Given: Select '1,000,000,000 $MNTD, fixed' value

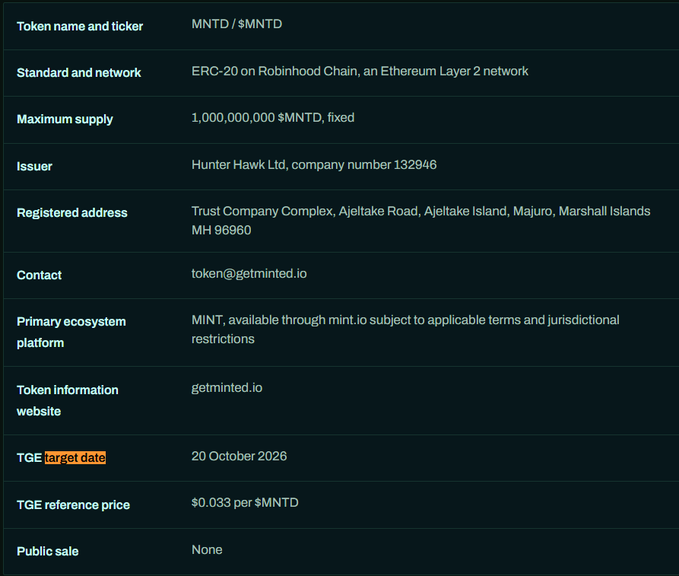Looking at the screenshot, I should coord(273,118).
